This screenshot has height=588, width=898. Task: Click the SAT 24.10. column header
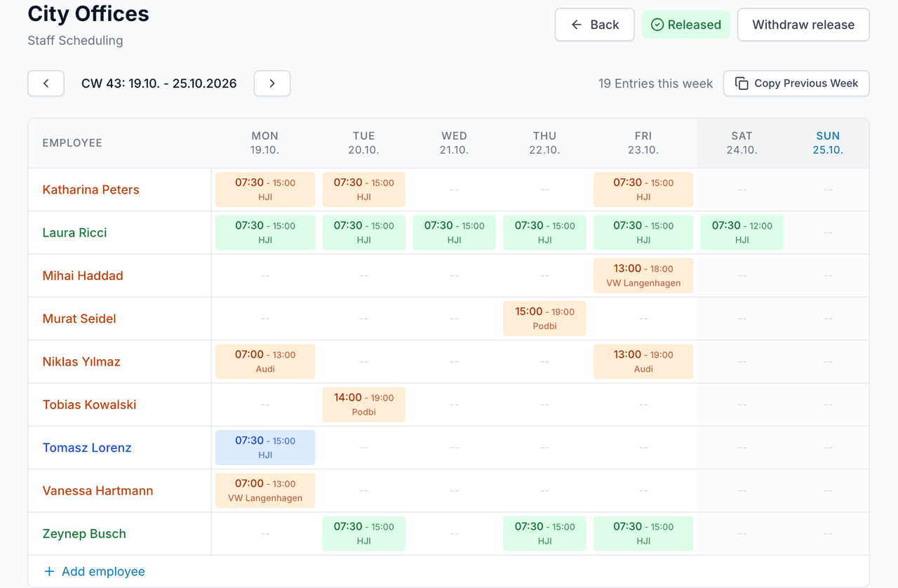pyautogui.click(x=742, y=142)
